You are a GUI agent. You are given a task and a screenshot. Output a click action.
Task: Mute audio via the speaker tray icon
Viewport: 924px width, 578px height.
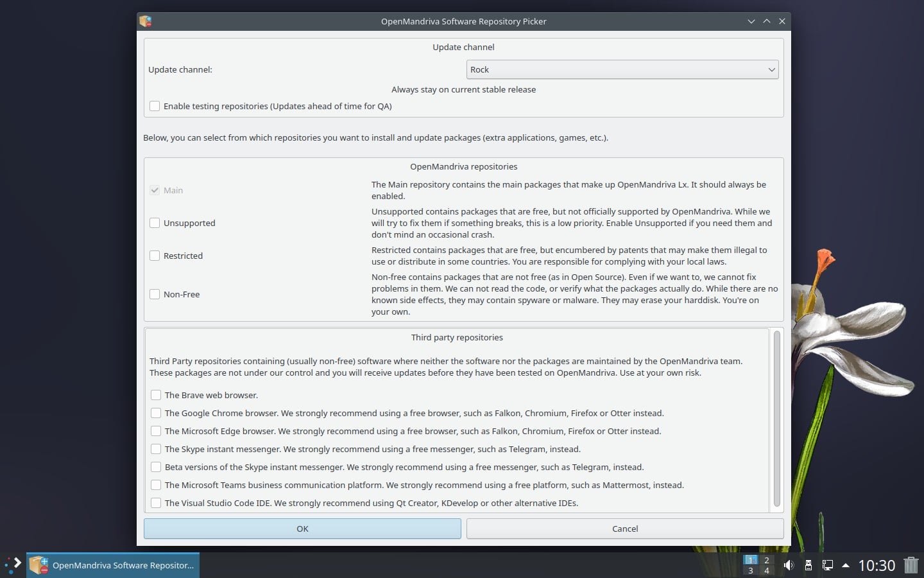pos(789,566)
